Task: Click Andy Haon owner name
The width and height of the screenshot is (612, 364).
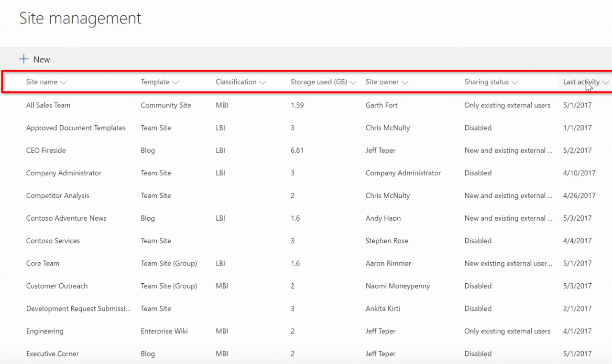Action: click(x=383, y=218)
